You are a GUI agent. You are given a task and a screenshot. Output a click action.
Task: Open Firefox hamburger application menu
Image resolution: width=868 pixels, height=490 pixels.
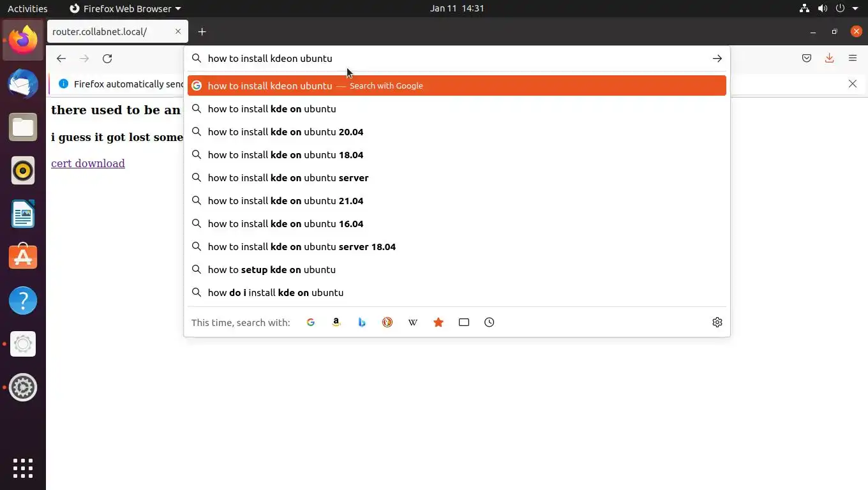(x=853, y=58)
